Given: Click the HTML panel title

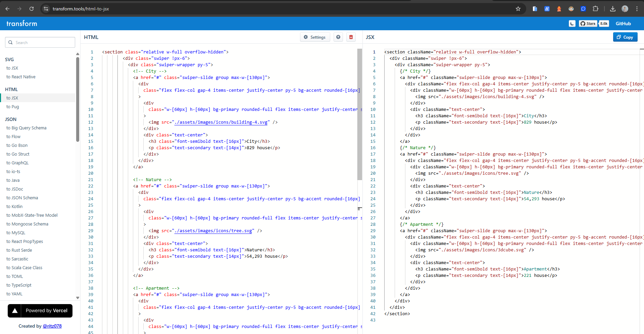Looking at the screenshot, I should pos(91,37).
